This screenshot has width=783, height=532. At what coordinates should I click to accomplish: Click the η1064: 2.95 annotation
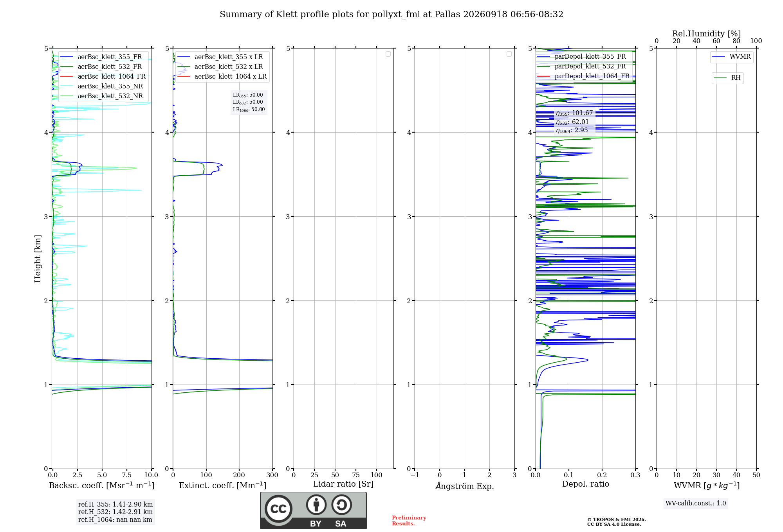point(572,130)
